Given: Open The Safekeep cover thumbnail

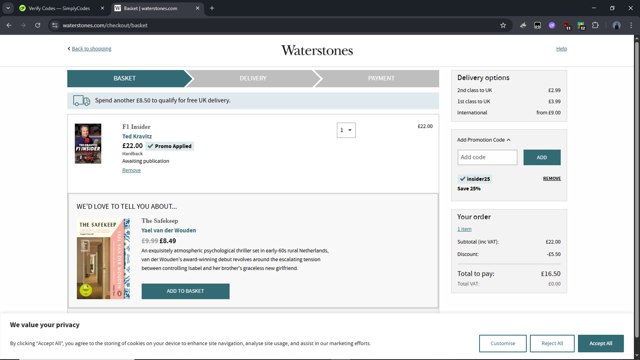Looking at the screenshot, I should pyautogui.click(x=103, y=259).
